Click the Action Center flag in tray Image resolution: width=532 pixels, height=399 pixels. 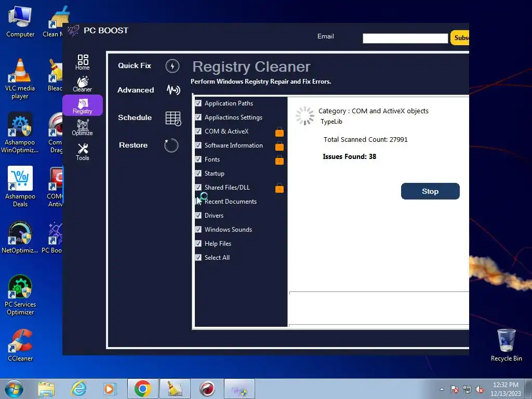coord(454,390)
